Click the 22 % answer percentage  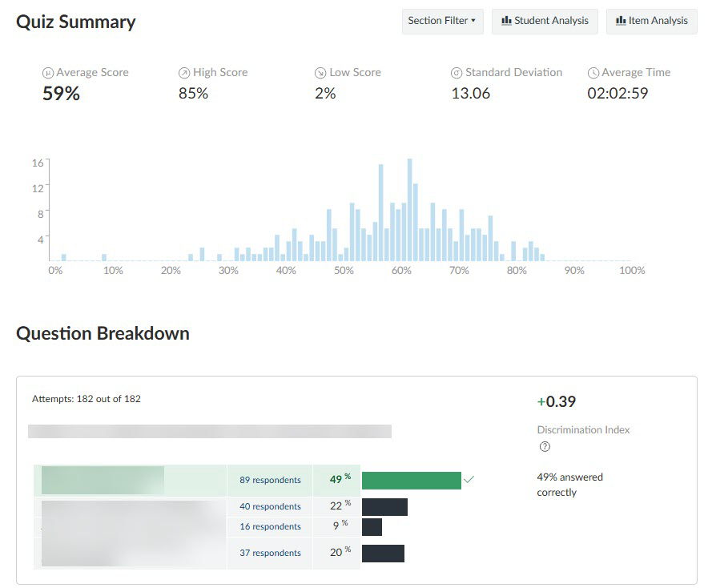click(x=340, y=505)
